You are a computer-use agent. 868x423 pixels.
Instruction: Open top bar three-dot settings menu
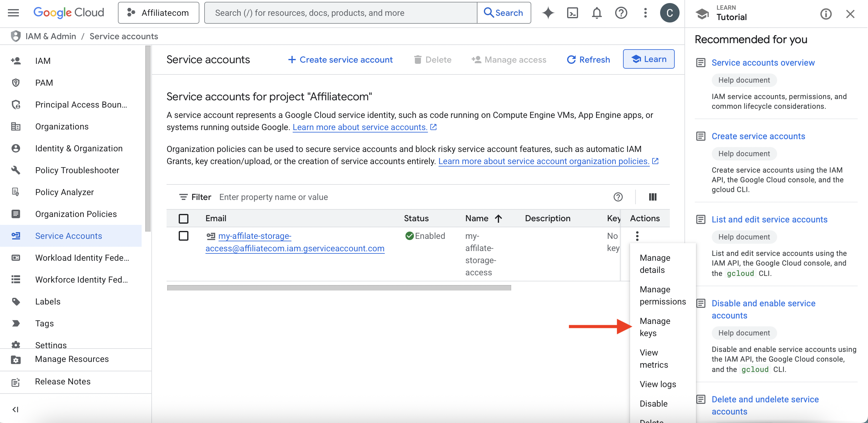(645, 13)
